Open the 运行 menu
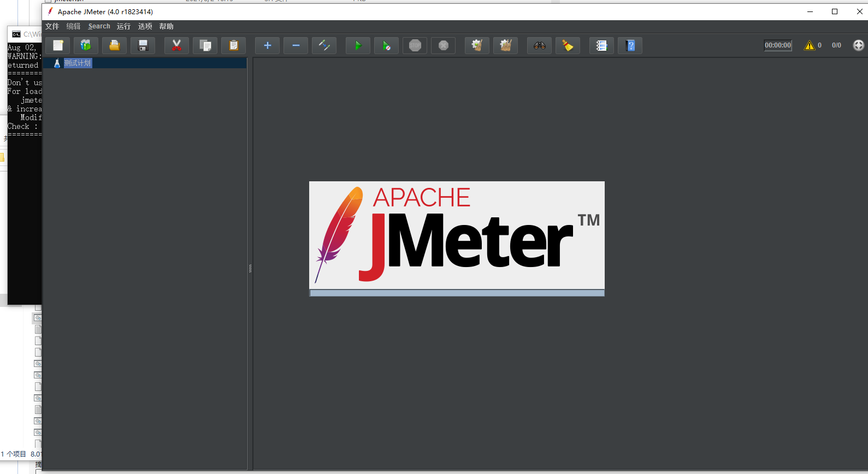 coord(124,26)
